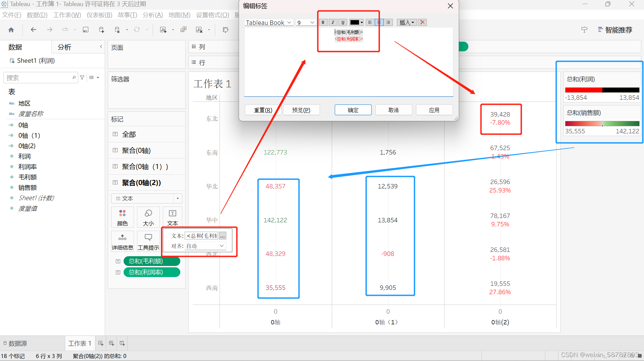Toggle italic formatting in label editor

[x=333, y=22]
